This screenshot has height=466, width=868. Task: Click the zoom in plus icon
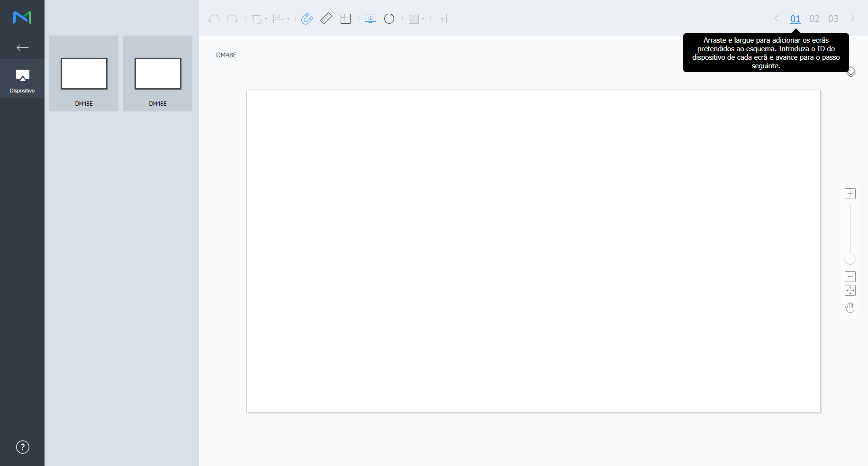[850, 194]
